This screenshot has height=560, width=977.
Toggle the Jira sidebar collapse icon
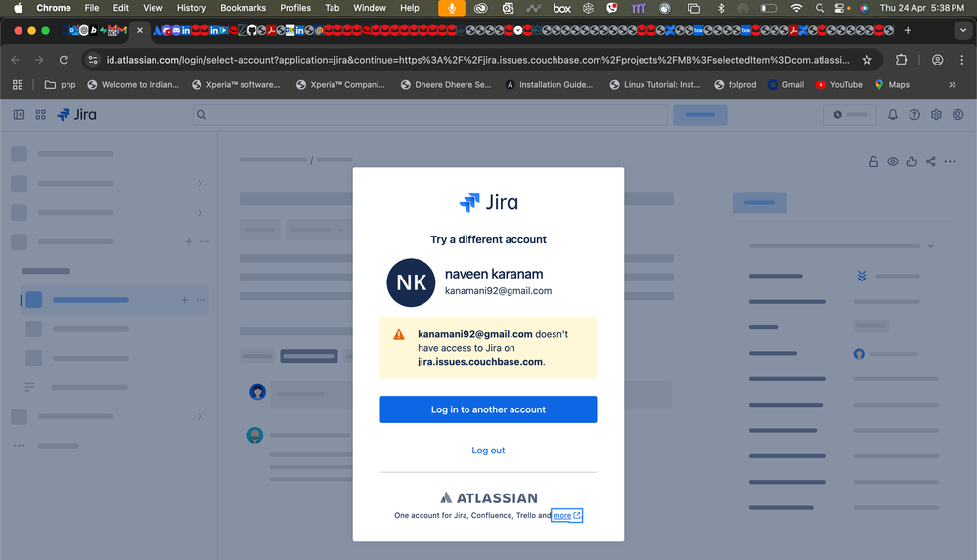19,114
